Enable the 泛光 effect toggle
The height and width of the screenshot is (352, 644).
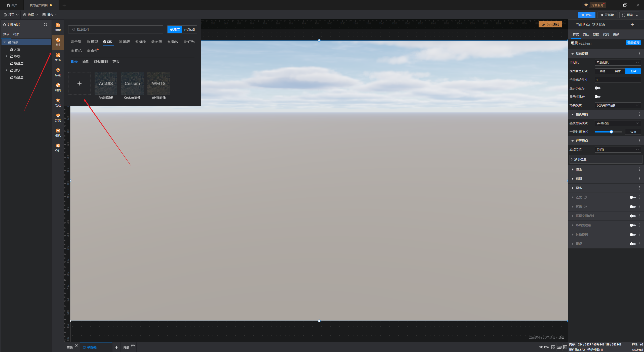point(632,197)
